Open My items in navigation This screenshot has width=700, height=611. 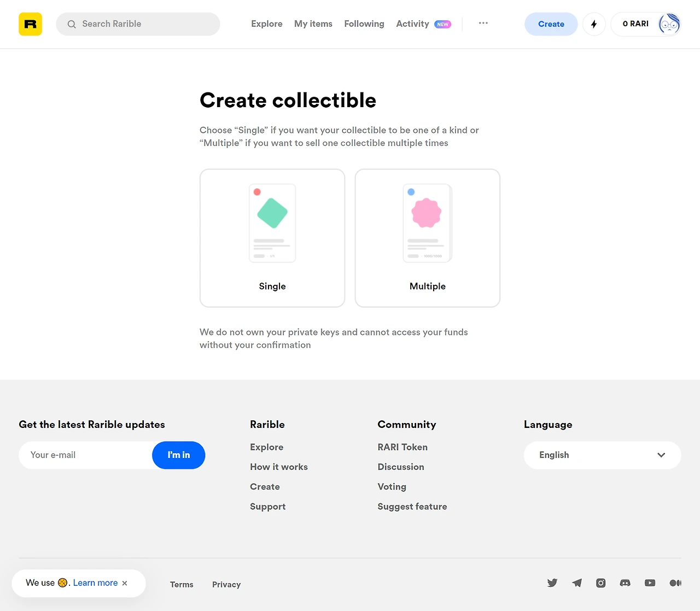click(x=313, y=24)
